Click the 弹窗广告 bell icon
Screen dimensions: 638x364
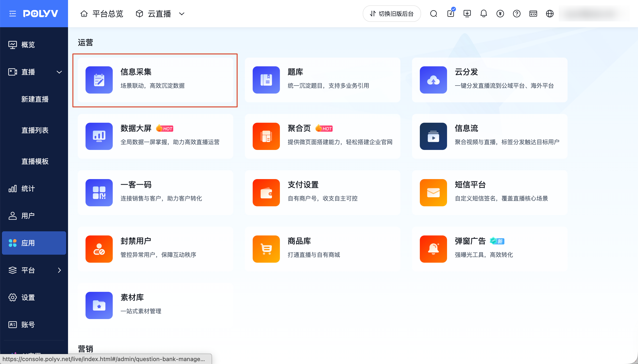coord(433,249)
